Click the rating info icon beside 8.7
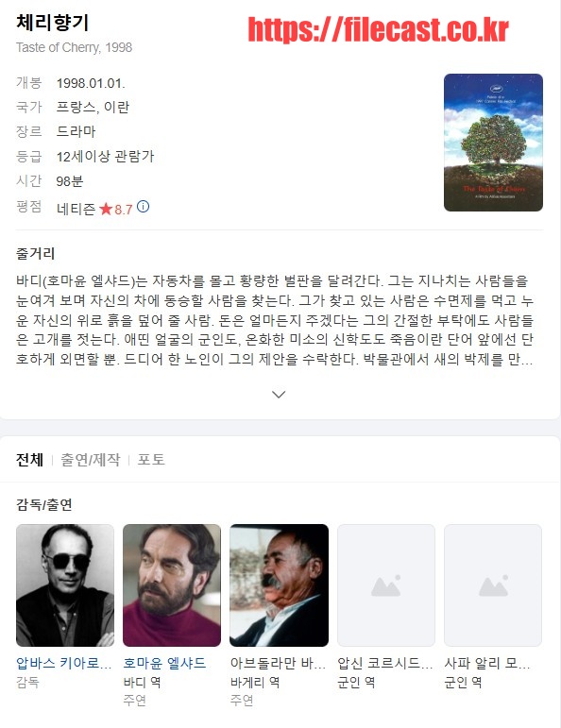The height and width of the screenshot is (728, 561). coord(143,207)
